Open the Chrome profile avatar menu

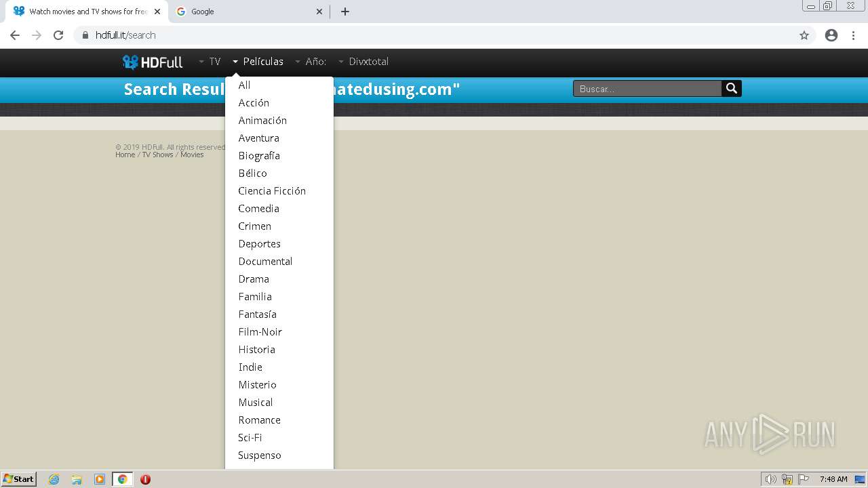click(x=831, y=35)
